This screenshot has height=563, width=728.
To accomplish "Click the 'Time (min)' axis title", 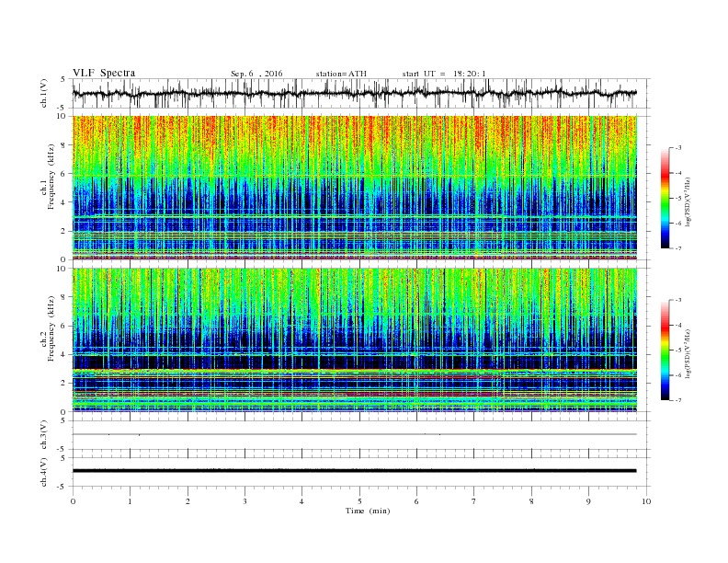I will [368, 511].
